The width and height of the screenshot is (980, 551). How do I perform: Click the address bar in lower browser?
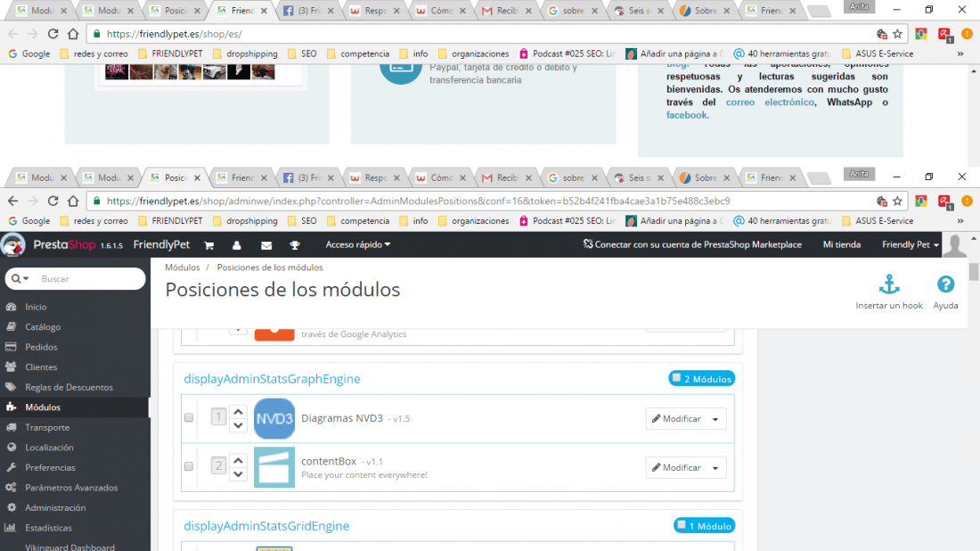[x=481, y=201]
